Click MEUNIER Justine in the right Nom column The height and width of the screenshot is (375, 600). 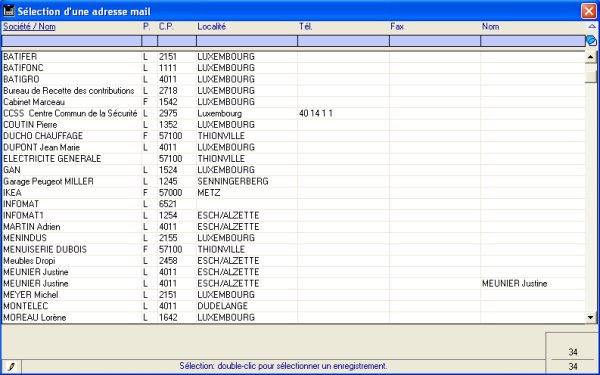tap(514, 284)
